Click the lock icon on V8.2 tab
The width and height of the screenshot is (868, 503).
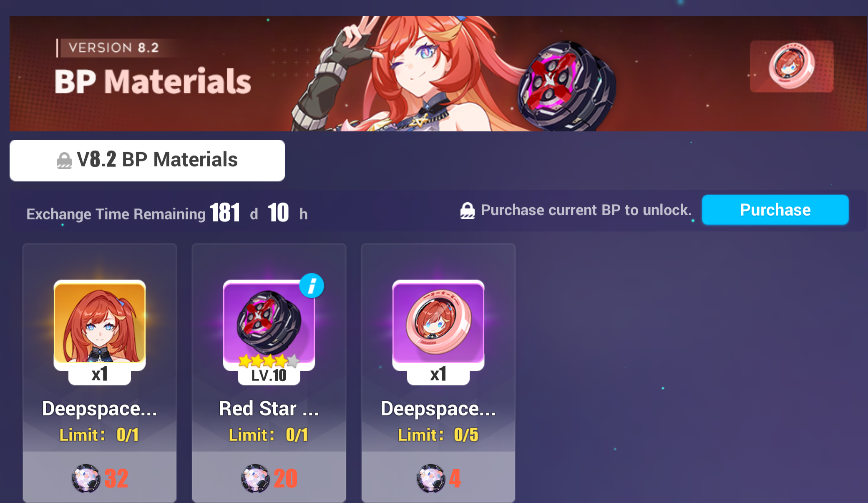coord(64,160)
